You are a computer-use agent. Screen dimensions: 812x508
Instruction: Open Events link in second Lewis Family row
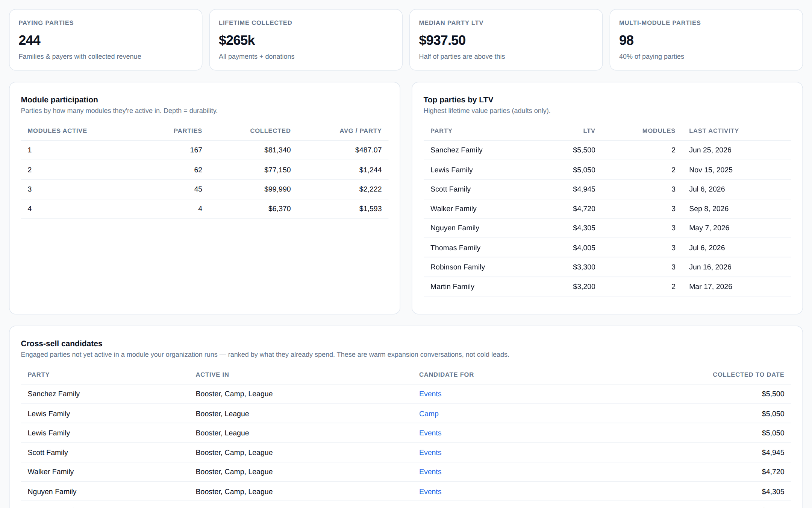click(430, 433)
